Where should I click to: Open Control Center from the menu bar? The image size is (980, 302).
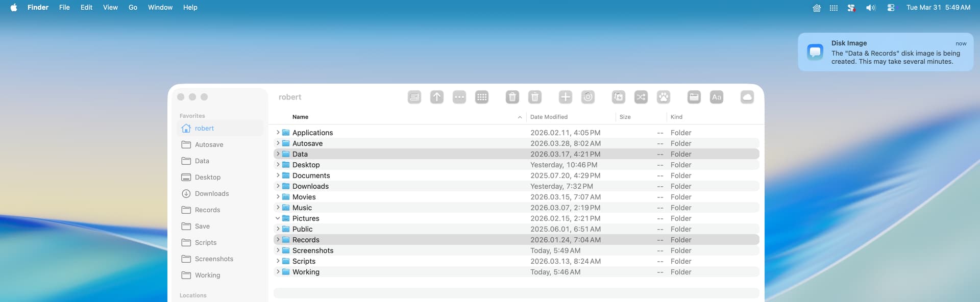pos(891,8)
